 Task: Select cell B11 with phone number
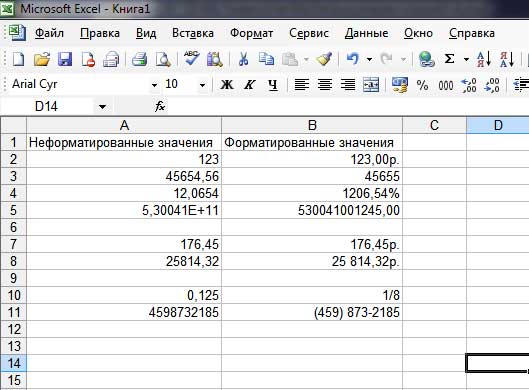tap(312, 312)
